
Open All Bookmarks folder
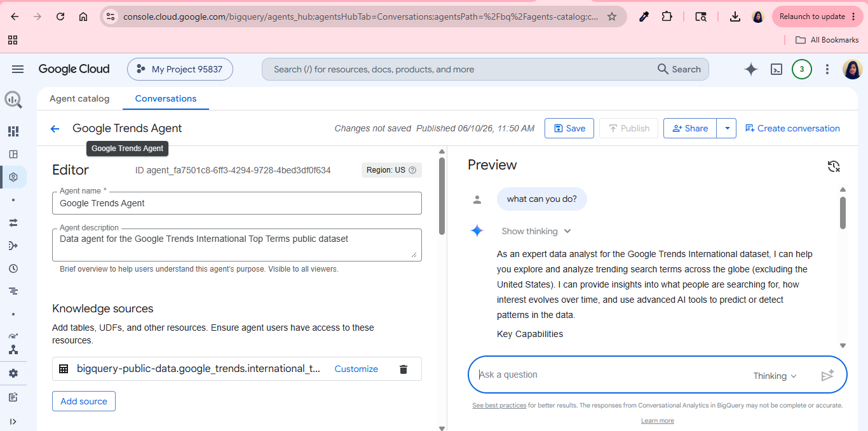[x=827, y=40]
